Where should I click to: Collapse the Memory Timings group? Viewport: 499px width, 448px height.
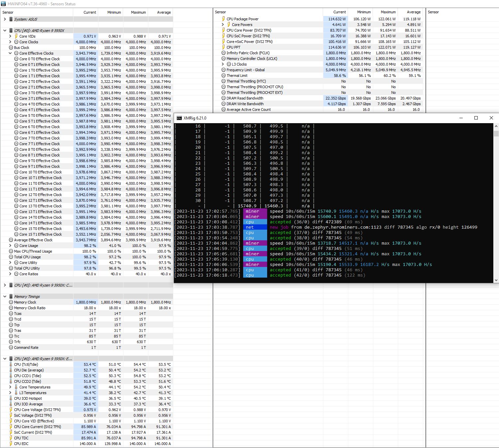click(5, 297)
